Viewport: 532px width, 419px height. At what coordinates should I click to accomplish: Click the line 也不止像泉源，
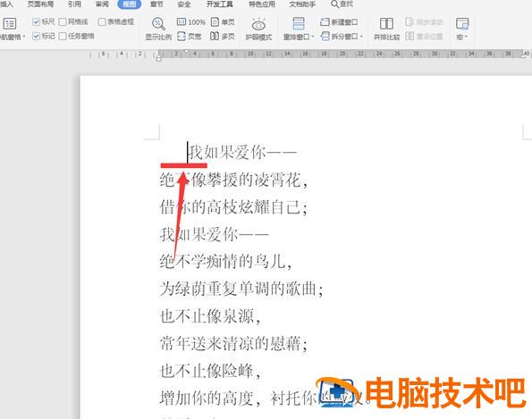pyautogui.click(x=210, y=316)
